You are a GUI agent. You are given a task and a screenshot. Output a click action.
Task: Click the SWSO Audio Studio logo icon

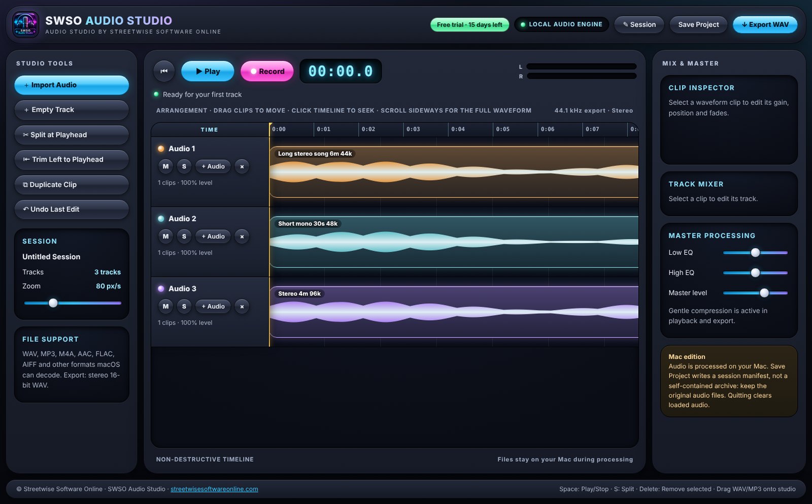pyautogui.click(x=25, y=24)
